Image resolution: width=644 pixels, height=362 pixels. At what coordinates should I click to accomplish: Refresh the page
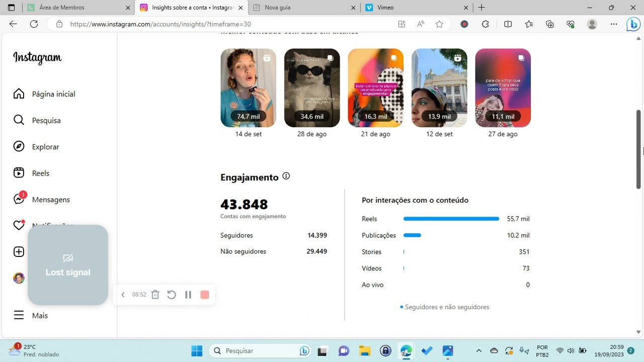[x=34, y=24]
